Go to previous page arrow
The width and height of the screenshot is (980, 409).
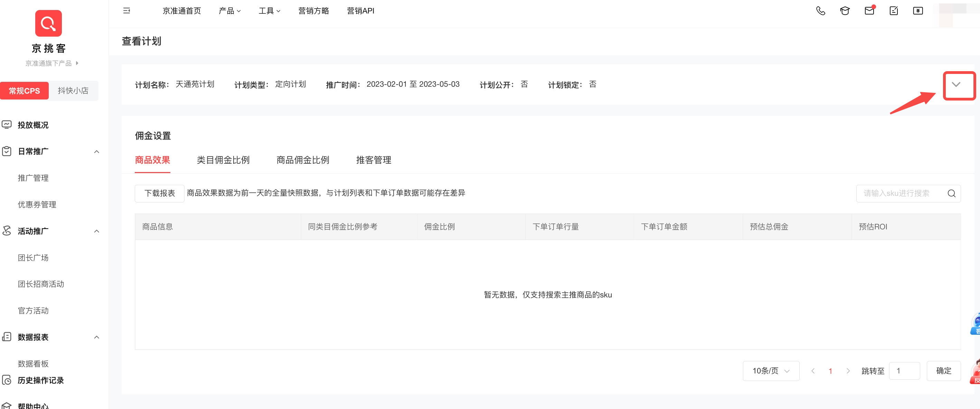[x=813, y=371]
